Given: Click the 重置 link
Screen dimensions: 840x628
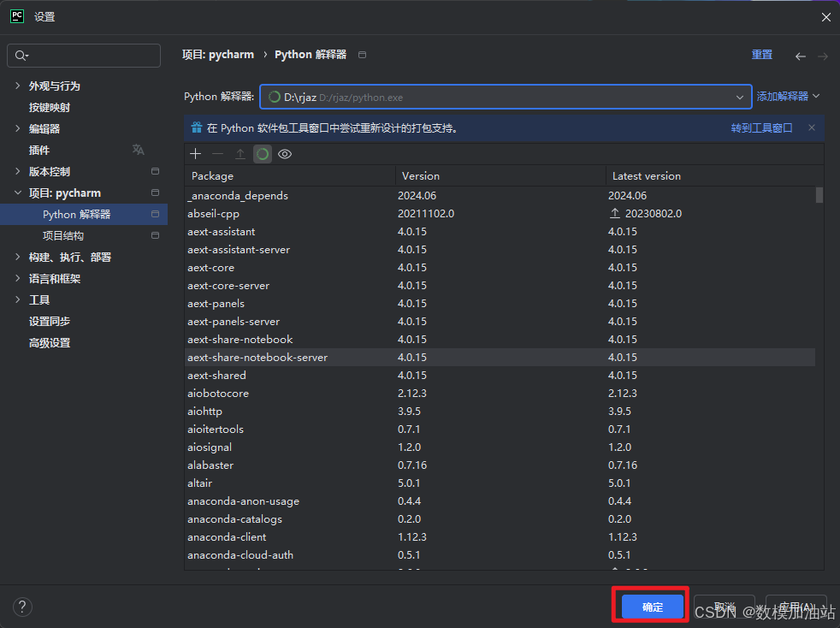Looking at the screenshot, I should click(761, 55).
